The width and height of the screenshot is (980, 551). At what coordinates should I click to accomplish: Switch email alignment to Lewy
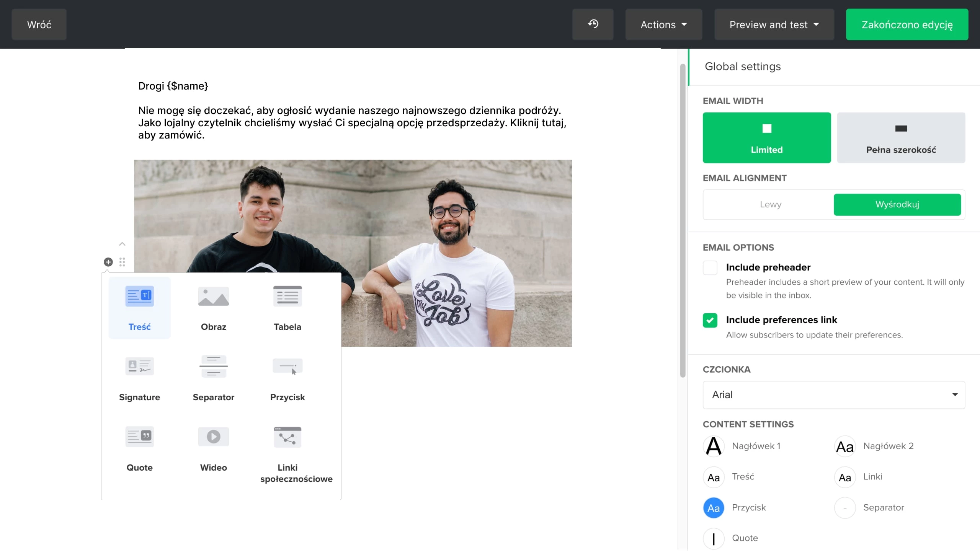tap(770, 204)
